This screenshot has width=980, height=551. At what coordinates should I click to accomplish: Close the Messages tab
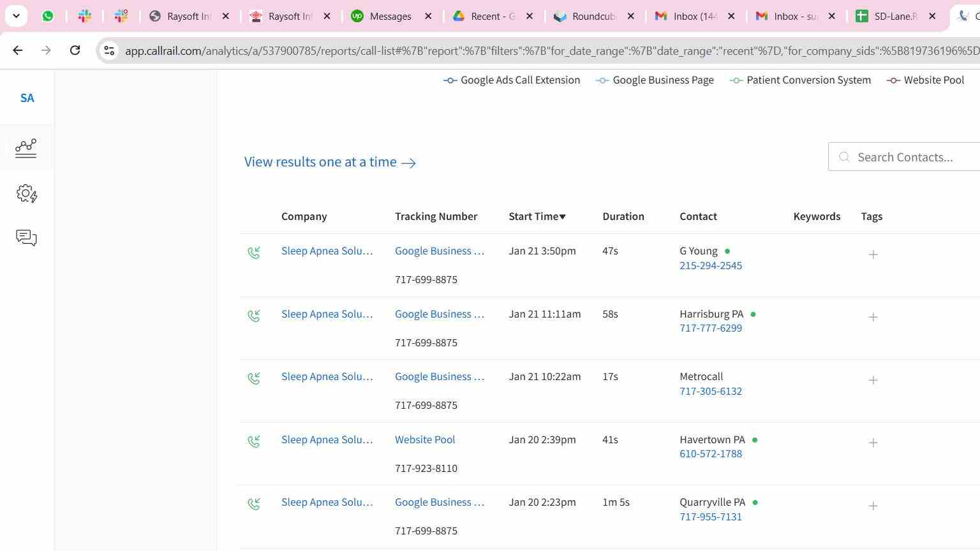429,17
